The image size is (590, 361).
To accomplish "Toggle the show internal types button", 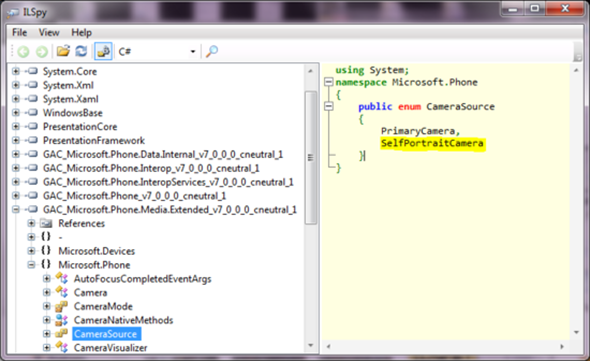I will pyautogui.click(x=103, y=51).
